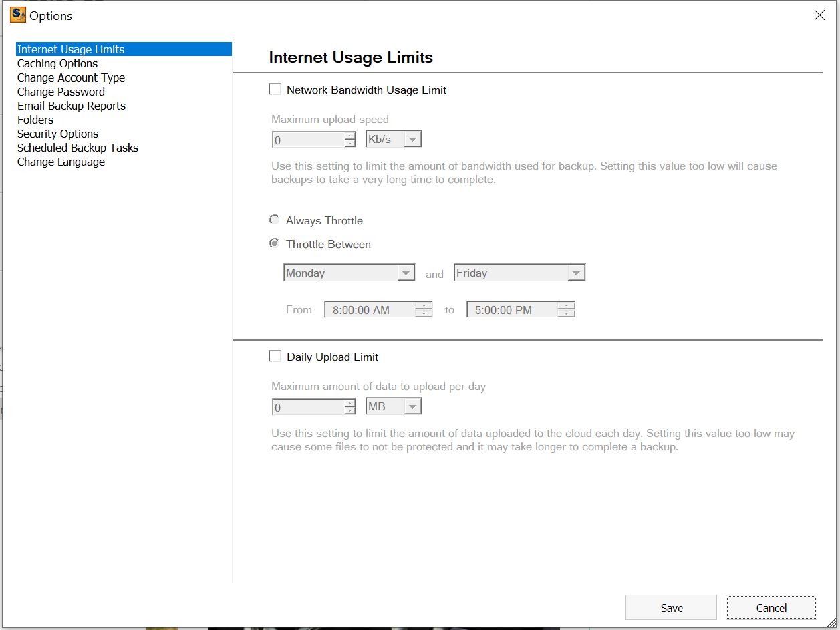Open the Kb/s upload speed unit dropdown
840x630 pixels.
[x=394, y=139]
